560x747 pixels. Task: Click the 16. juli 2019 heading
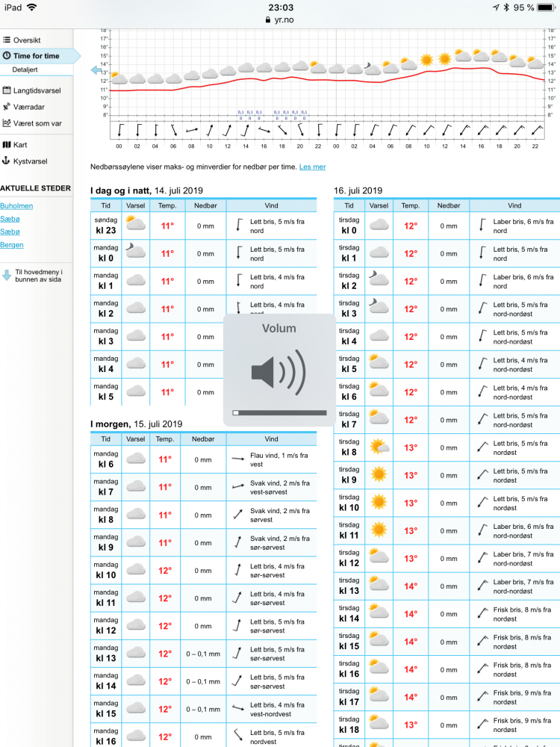click(x=358, y=190)
